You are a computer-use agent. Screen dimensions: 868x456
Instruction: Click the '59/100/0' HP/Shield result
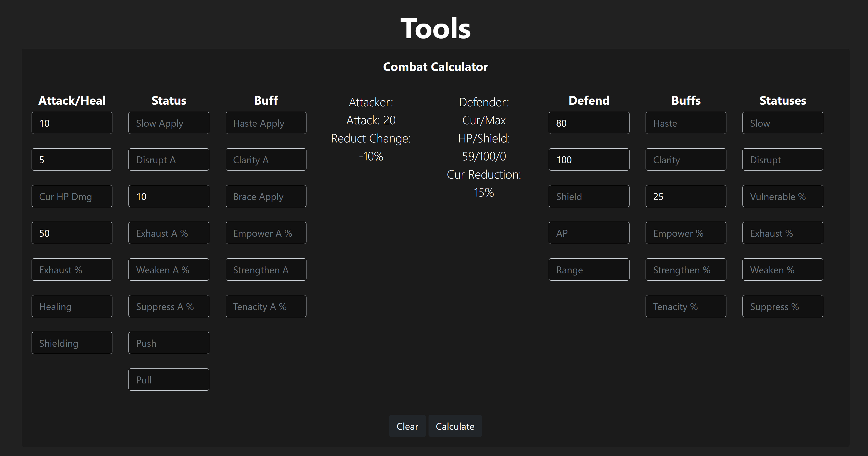484,156
